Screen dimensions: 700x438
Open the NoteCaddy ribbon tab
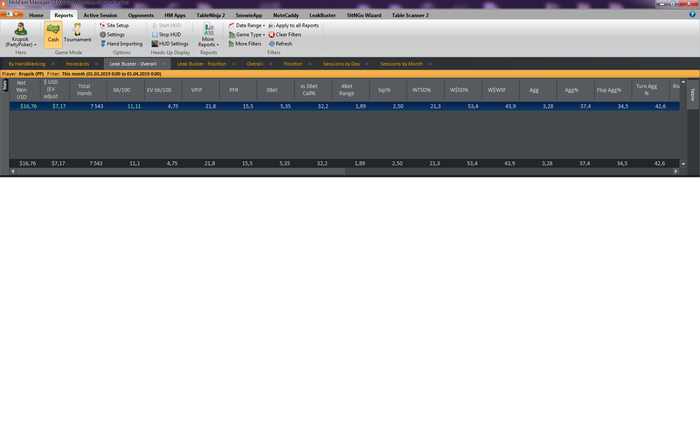286,15
